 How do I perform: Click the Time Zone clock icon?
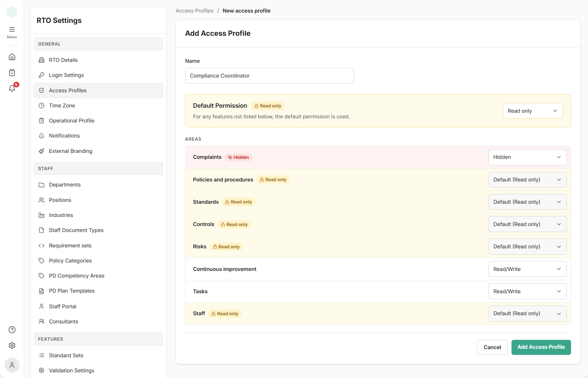(41, 105)
